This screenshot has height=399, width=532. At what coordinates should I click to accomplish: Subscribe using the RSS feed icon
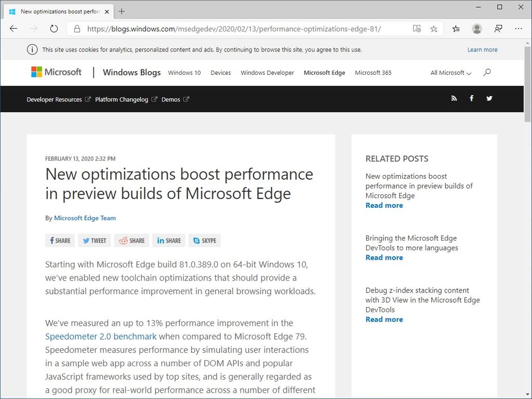click(x=454, y=98)
